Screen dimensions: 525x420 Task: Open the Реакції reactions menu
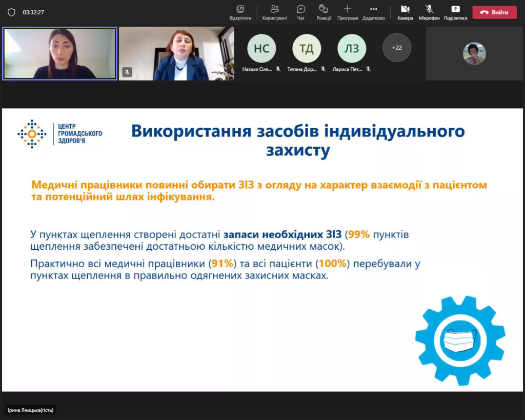(x=324, y=12)
